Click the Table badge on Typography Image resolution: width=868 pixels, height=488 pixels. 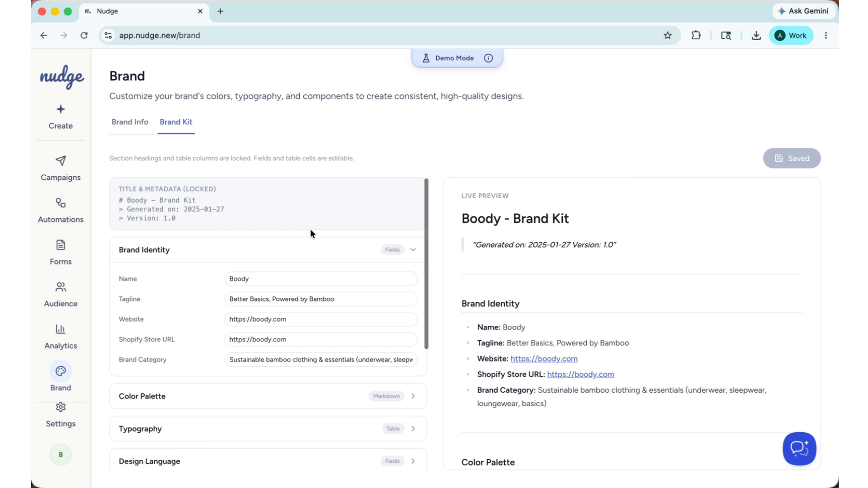coord(393,429)
